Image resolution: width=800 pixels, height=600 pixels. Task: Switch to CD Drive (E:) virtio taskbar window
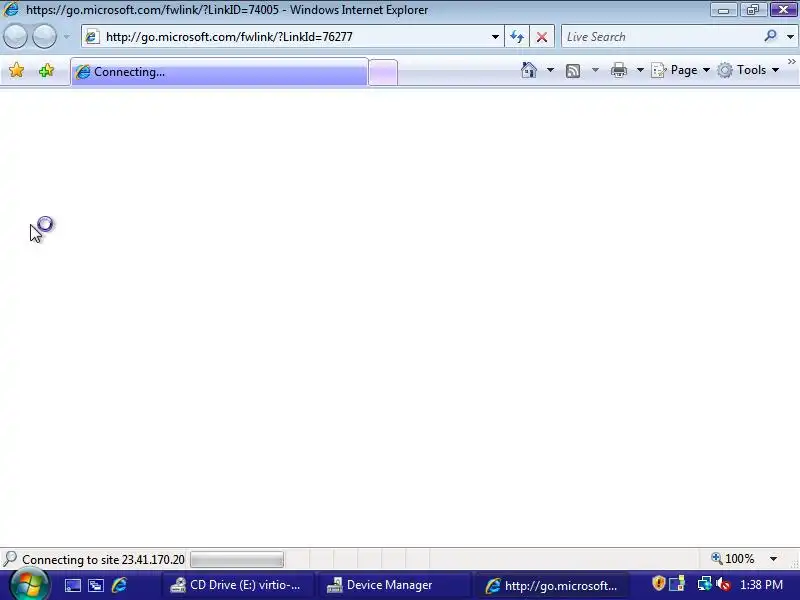click(x=236, y=585)
